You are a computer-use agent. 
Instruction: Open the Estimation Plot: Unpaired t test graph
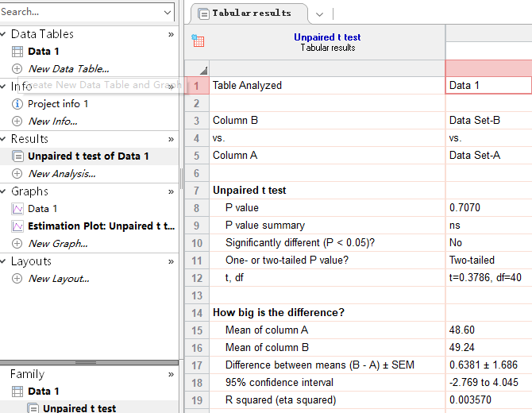tap(101, 226)
